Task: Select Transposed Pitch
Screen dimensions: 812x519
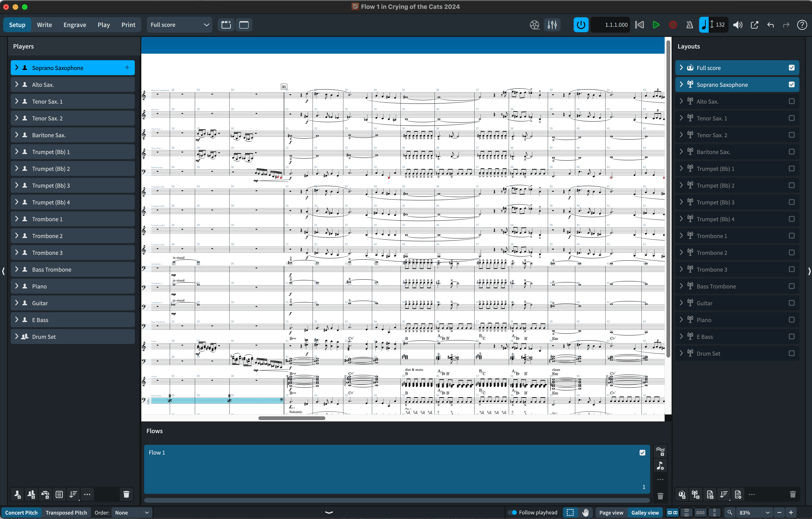Action: [66, 512]
